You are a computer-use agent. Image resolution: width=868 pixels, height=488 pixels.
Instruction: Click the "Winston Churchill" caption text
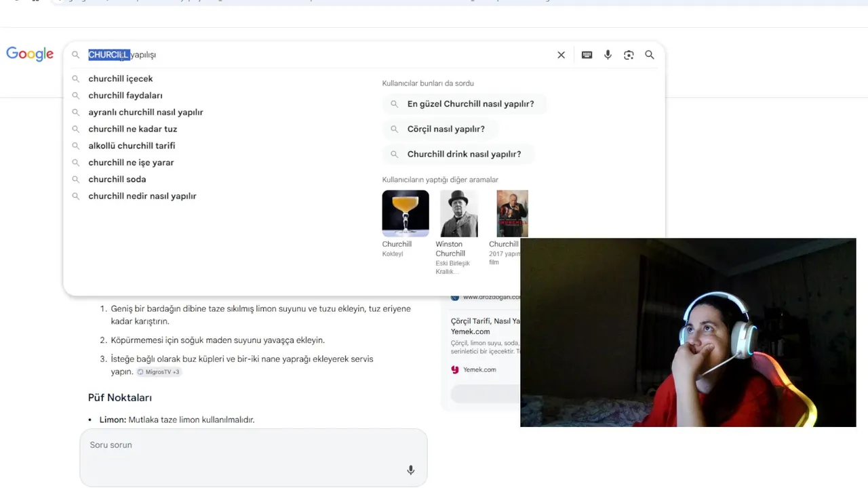pos(450,249)
